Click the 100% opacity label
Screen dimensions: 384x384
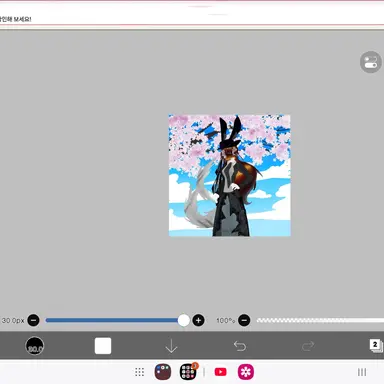coord(225,321)
